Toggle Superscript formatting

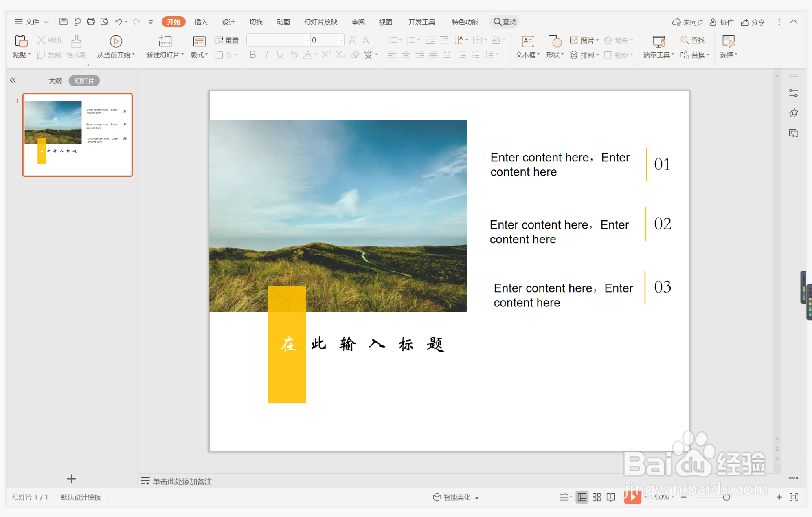[326, 55]
